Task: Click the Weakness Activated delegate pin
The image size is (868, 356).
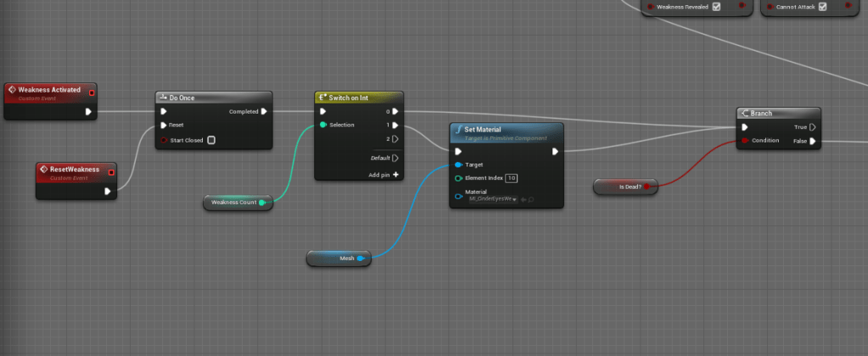Action: 92,91
